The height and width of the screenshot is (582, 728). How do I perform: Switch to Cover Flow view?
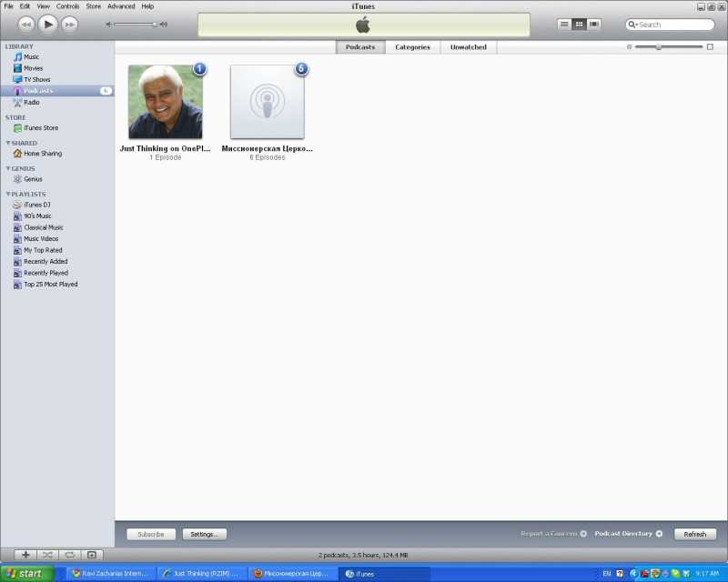click(594, 25)
